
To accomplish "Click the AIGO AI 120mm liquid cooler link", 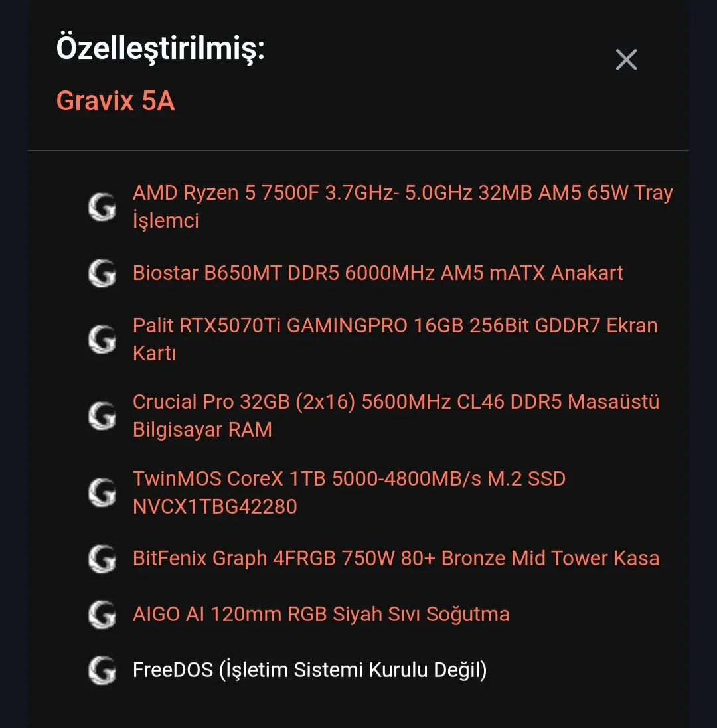I will (321, 614).
